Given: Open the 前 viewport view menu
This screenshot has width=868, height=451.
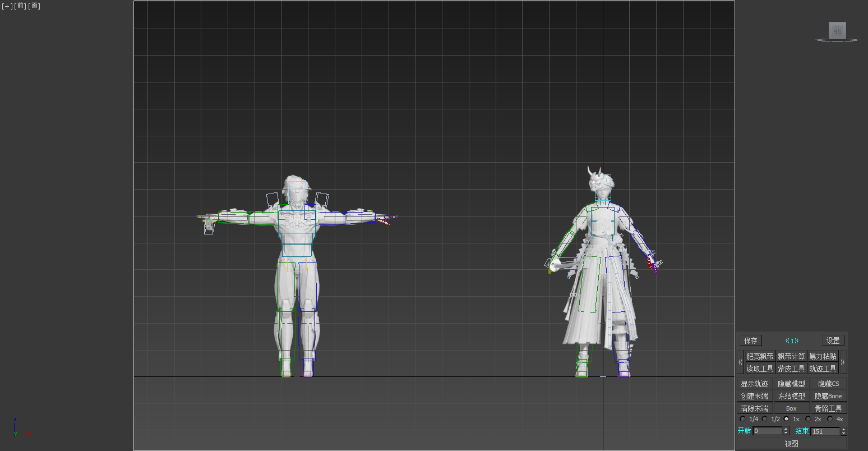Looking at the screenshot, I should (20, 6).
